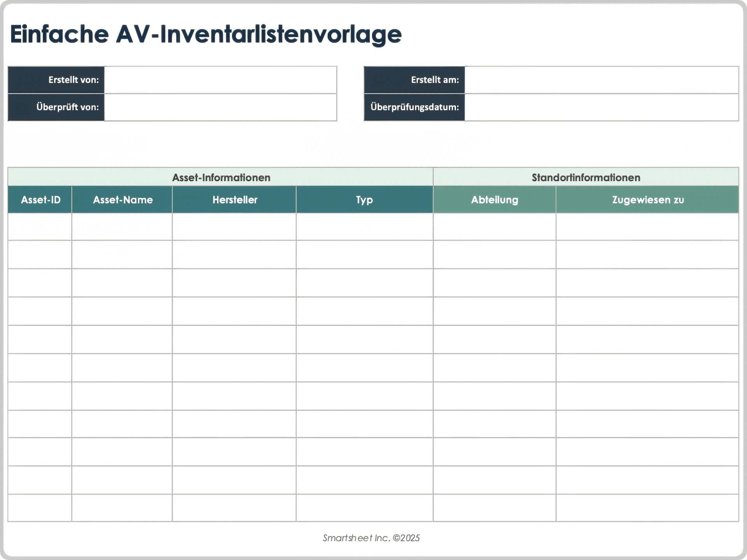Click first empty cell under Asset-Name

coord(122,227)
